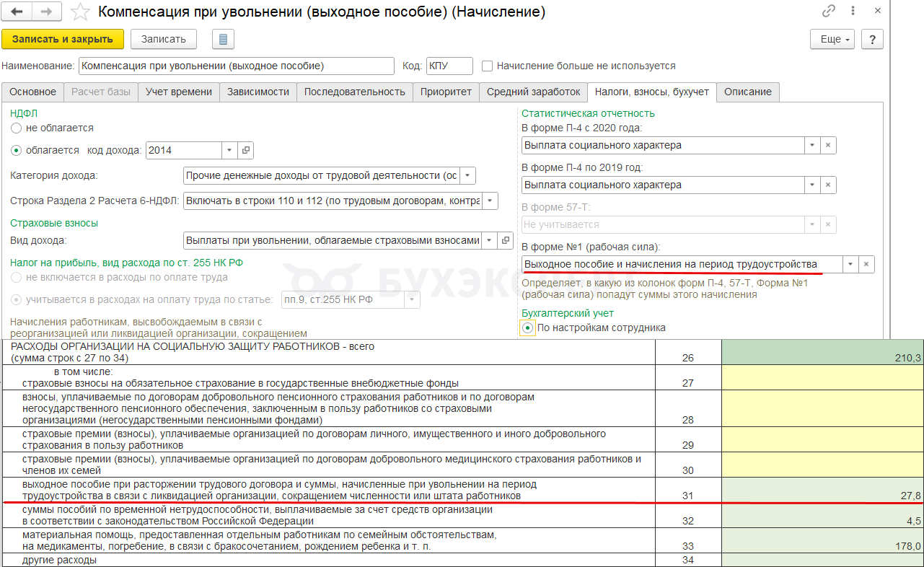The image size is (924, 567).
Task: Copy link via chain icon in header
Action: [x=829, y=12]
